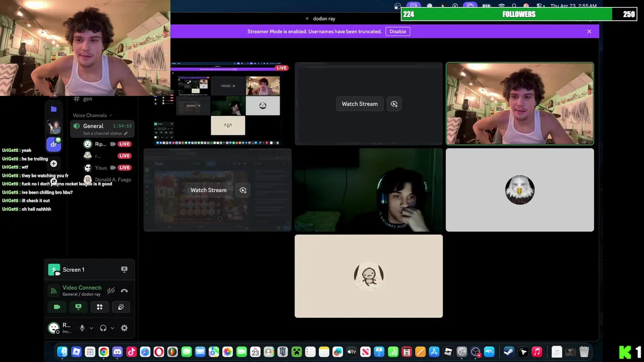Mute the microphone
Screen dimensions: 644x362
click(x=82, y=328)
